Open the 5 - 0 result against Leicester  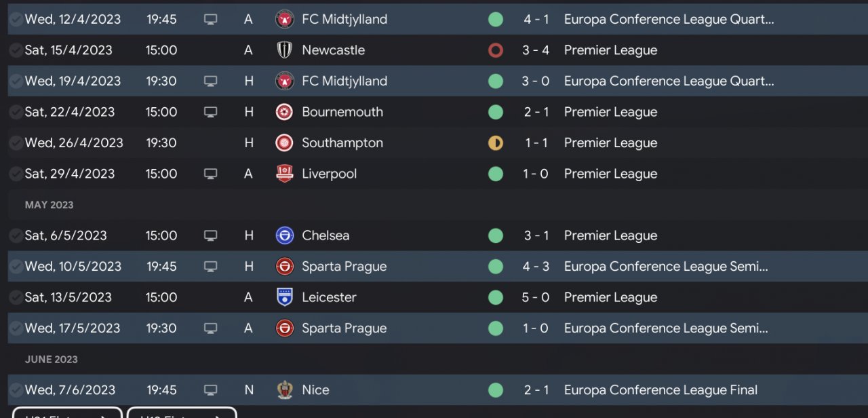coord(536,297)
